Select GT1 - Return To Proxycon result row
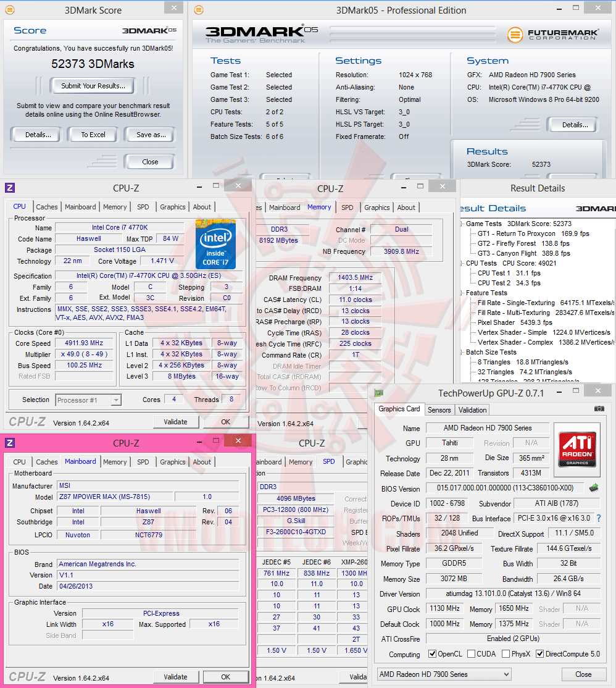The height and width of the screenshot is (688, 616). tap(533, 233)
